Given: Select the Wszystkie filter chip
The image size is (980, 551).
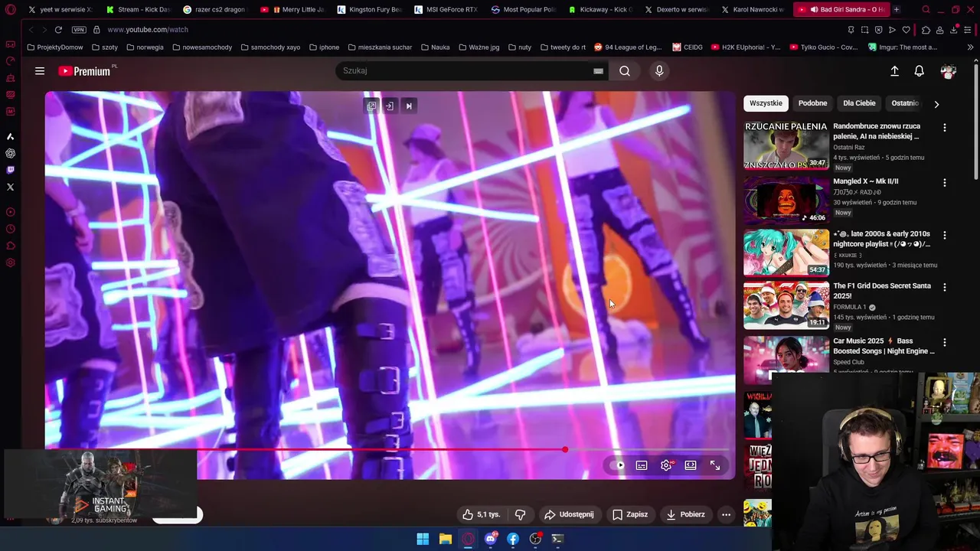Looking at the screenshot, I should point(766,103).
